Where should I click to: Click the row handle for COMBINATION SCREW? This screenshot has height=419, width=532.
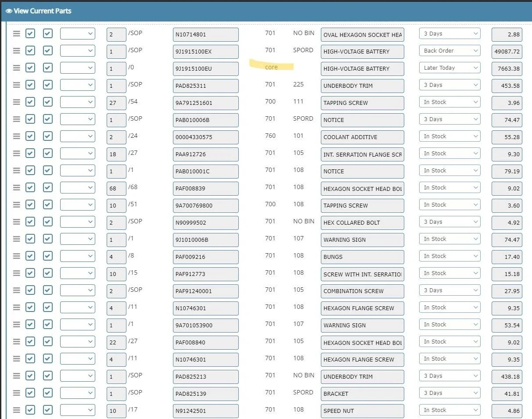tap(17, 290)
